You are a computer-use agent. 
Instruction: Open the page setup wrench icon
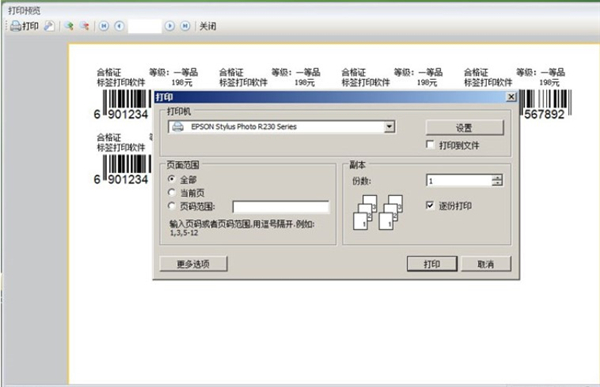(x=49, y=26)
